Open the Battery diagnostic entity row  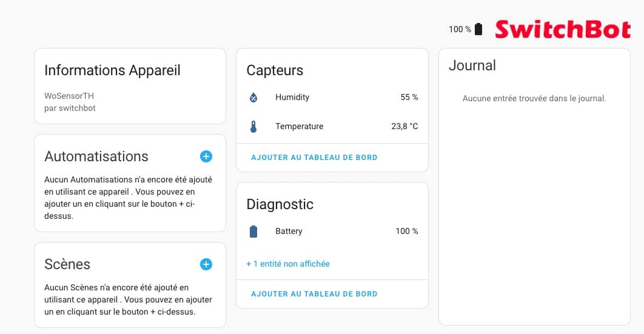pos(332,232)
